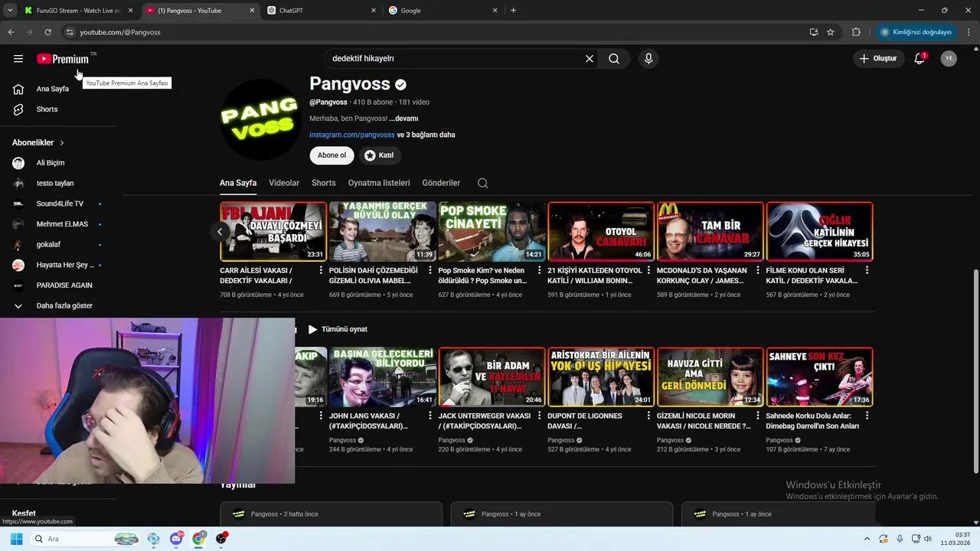
Task: Open JOHN LANG VAKASI video title
Action: tap(368, 421)
